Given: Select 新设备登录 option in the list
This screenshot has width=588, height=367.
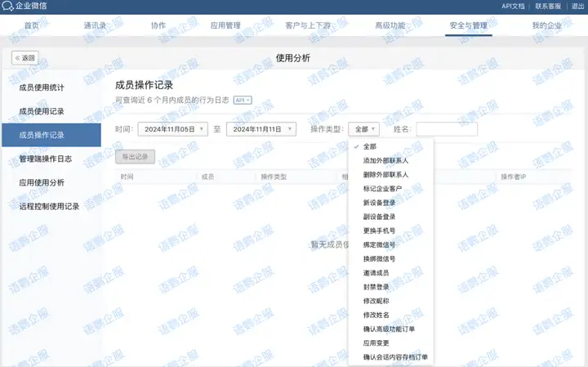Looking at the screenshot, I should point(379,202).
